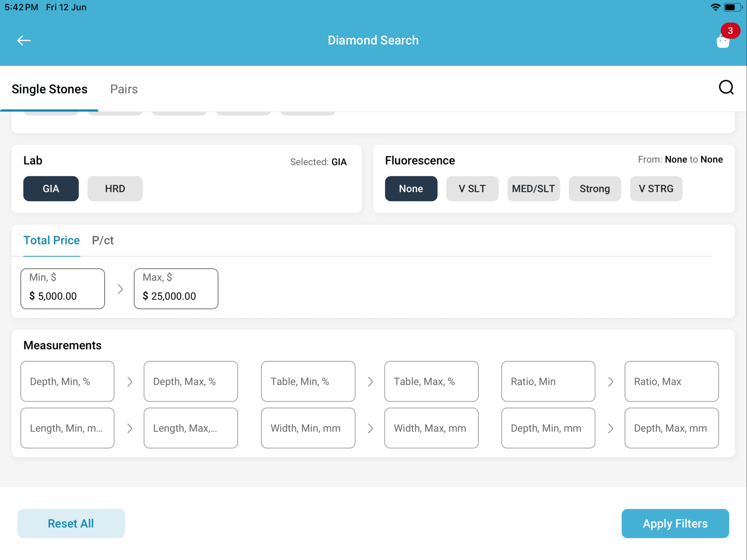Select the HRD lab option
747x560 pixels.
pos(115,188)
